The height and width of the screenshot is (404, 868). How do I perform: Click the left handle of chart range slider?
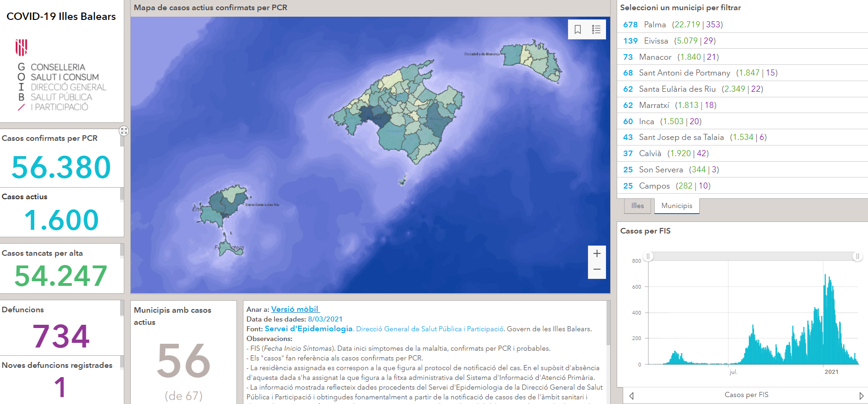coord(648,256)
